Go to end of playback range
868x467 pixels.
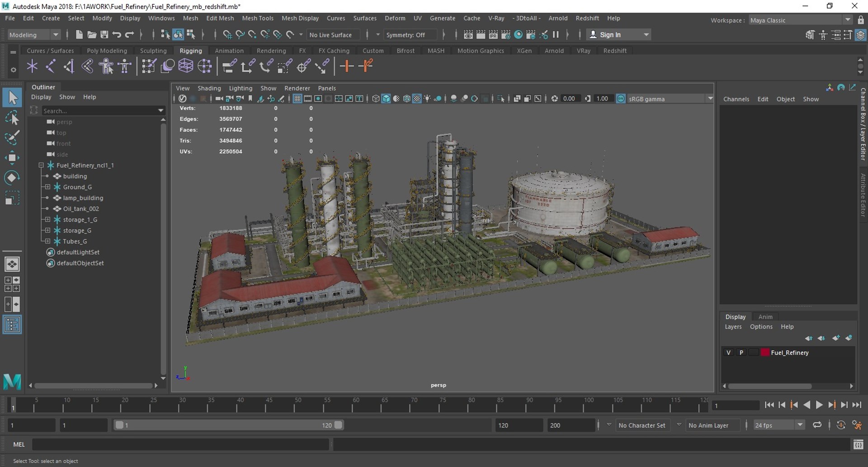tap(857, 405)
